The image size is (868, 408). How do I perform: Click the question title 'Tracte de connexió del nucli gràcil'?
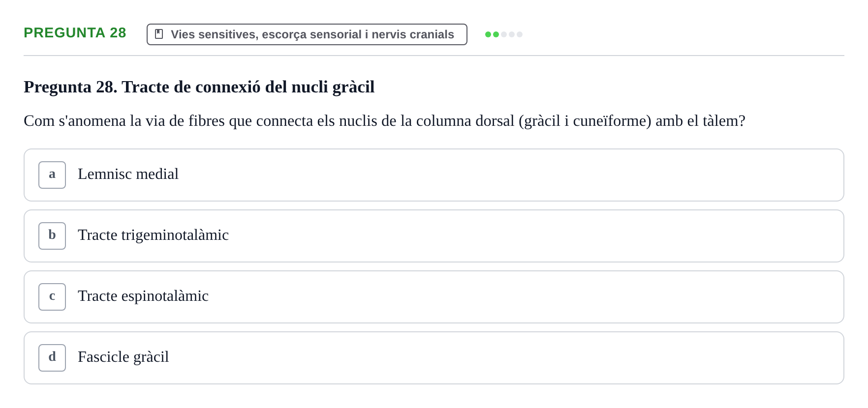(x=248, y=87)
